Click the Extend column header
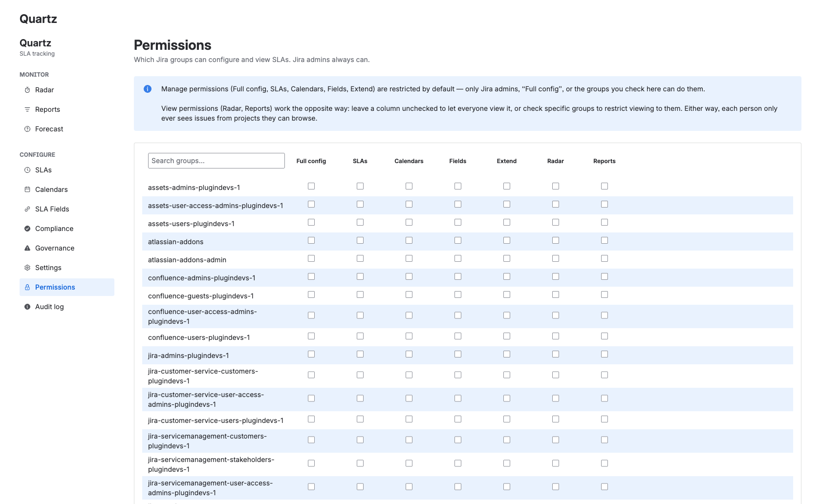The width and height of the screenshot is (821, 504). (507, 161)
